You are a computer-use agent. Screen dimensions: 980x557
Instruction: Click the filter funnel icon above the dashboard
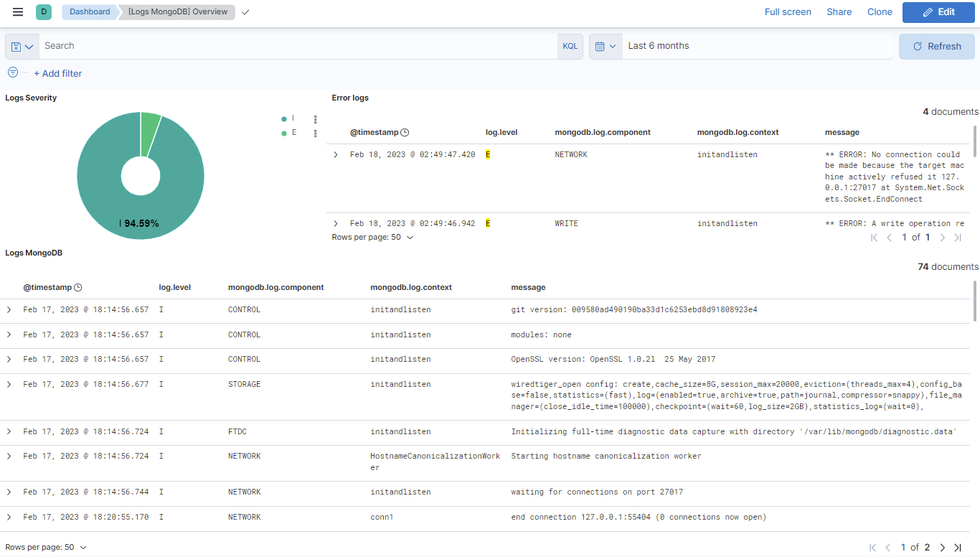[12, 72]
